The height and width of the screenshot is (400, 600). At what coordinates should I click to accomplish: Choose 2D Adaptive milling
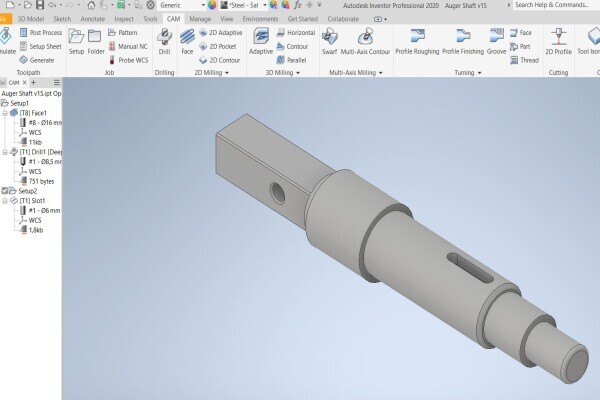[221, 33]
